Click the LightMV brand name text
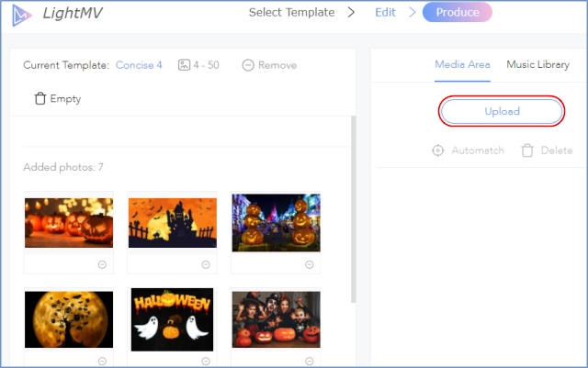Image resolution: width=588 pixels, height=368 pixels. tap(73, 13)
